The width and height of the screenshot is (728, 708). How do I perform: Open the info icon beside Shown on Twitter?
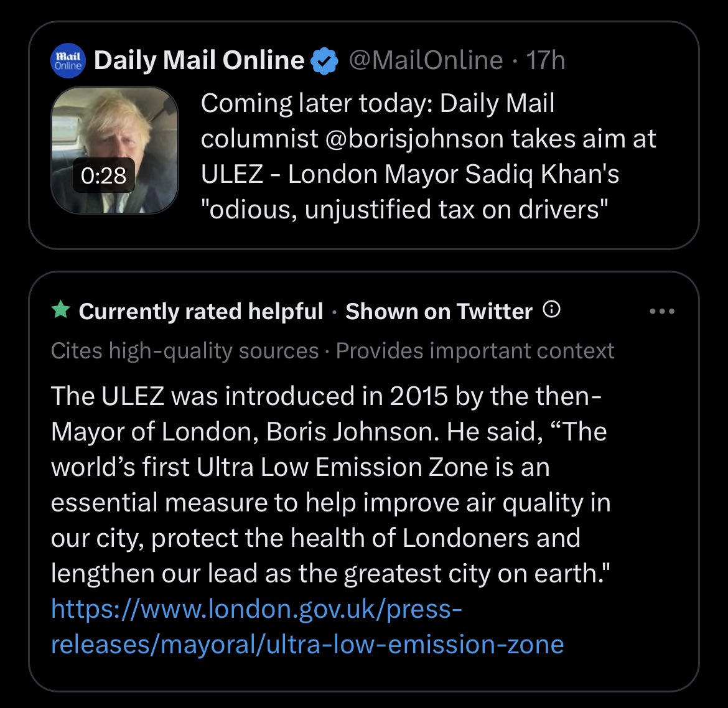(551, 309)
